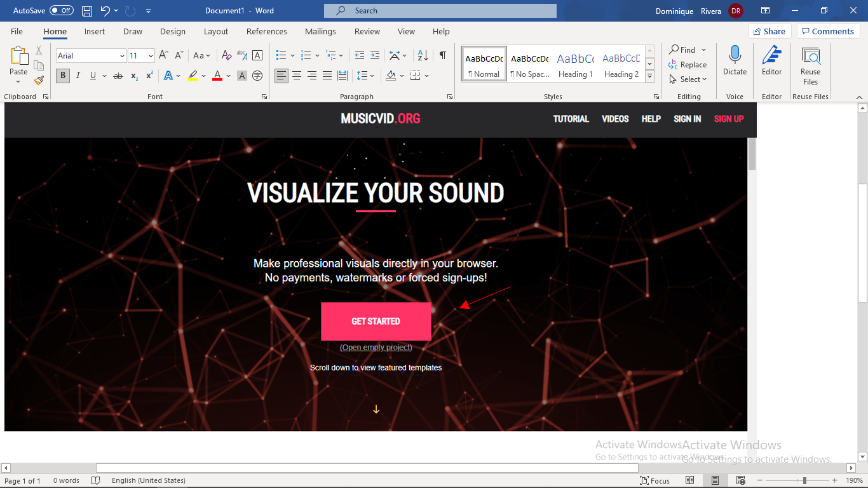The image size is (868, 488).
Task: Click the Save icon in title bar
Action: click(x=87, y=11)
